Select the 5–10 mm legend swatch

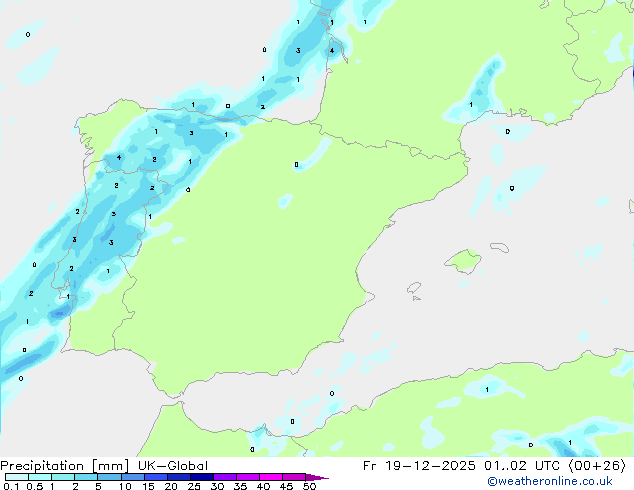[x=109, y=477]
